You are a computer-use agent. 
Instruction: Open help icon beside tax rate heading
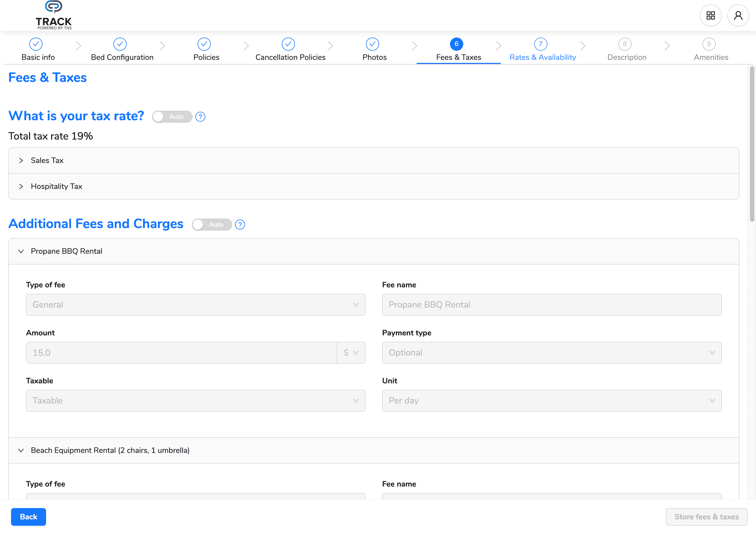200,117
